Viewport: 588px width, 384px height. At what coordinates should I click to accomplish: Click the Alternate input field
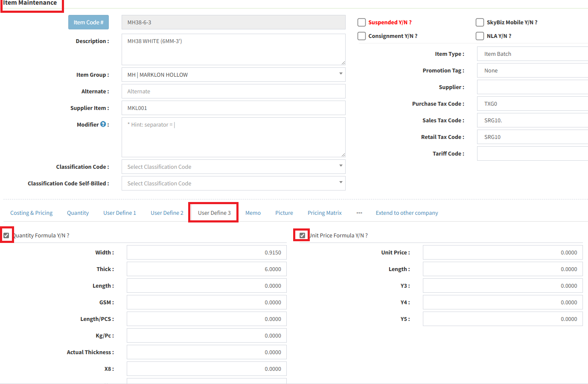click(x=233, y=91)
